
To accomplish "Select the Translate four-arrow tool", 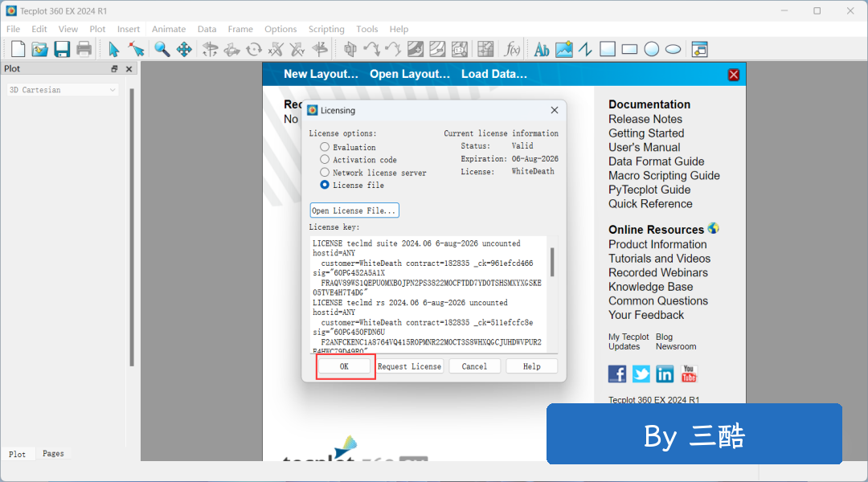I will pos(184,49).
